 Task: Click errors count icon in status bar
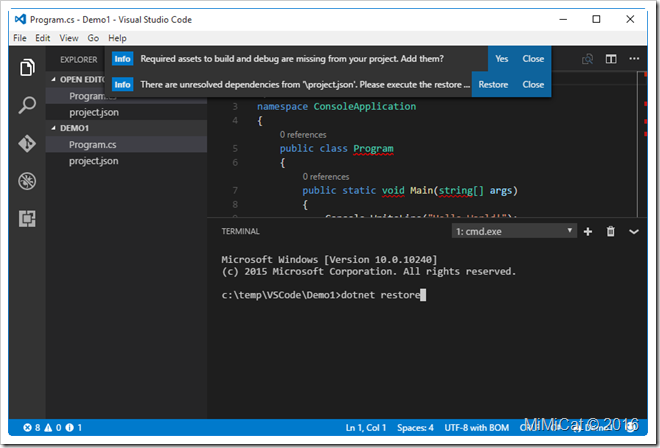tap(32, 428)
